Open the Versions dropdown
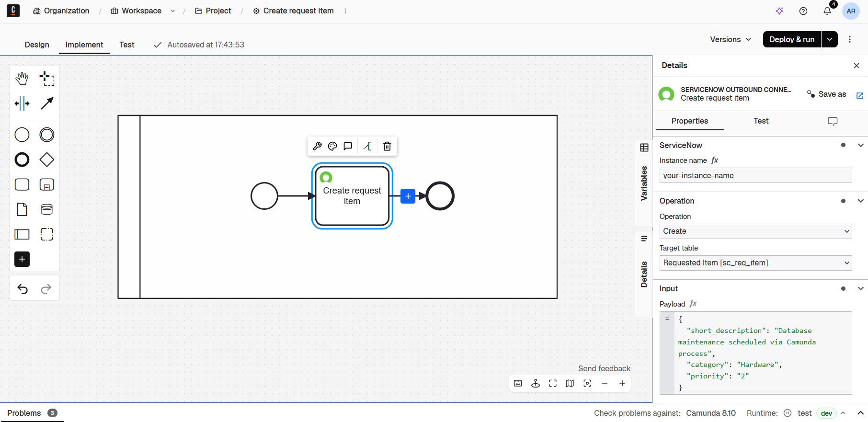The height and width of the screenshot is (422, 868). point(730,39)
